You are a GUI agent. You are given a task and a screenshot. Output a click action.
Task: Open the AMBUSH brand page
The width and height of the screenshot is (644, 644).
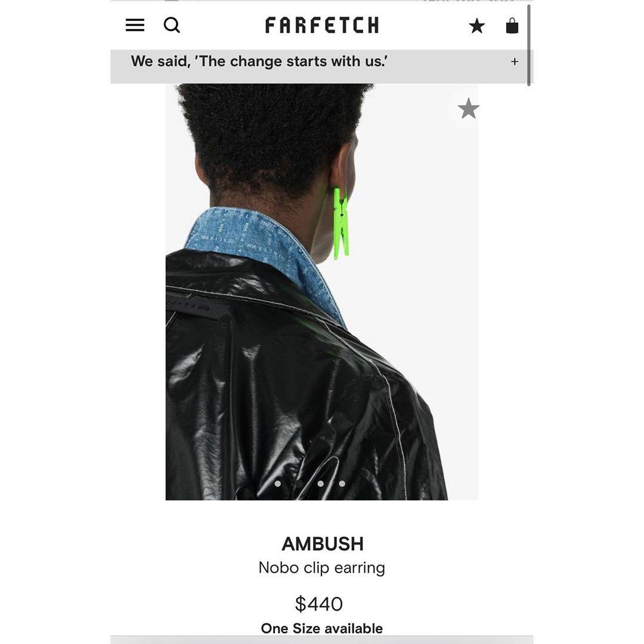pos(323,544)
